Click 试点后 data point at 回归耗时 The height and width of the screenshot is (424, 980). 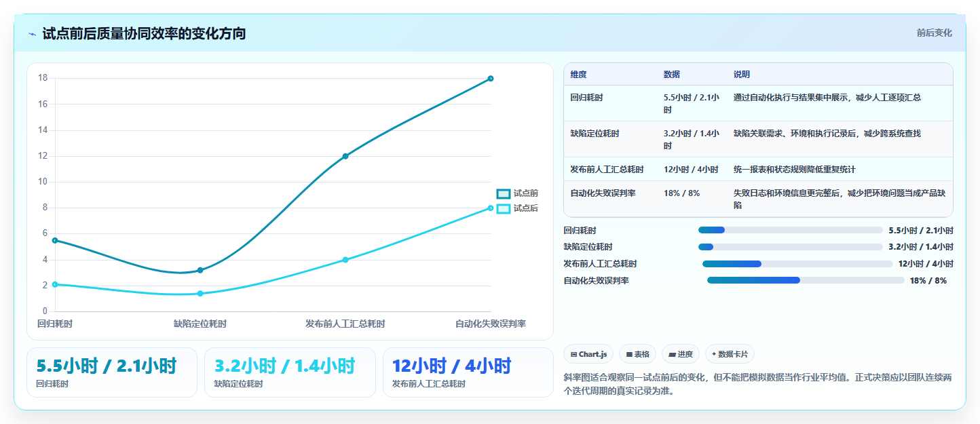tap(55, 284)
